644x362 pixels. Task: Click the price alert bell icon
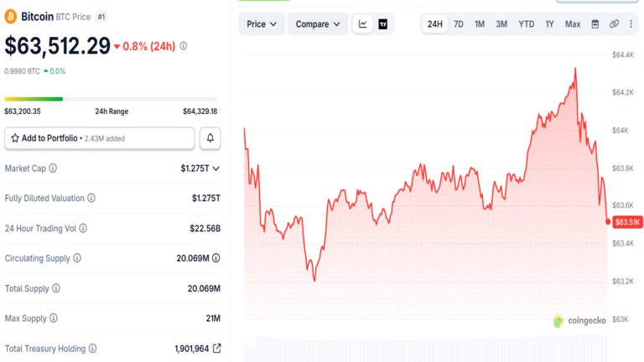click(210, 138)
